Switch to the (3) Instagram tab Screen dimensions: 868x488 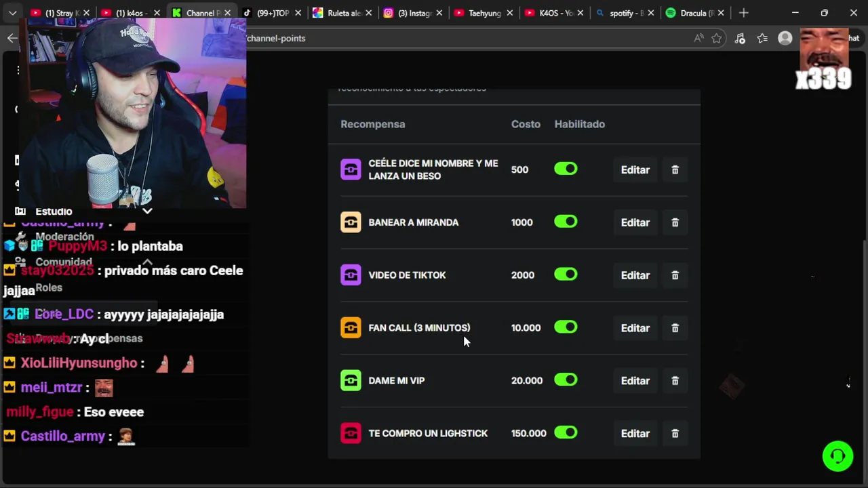click(412, 13)
